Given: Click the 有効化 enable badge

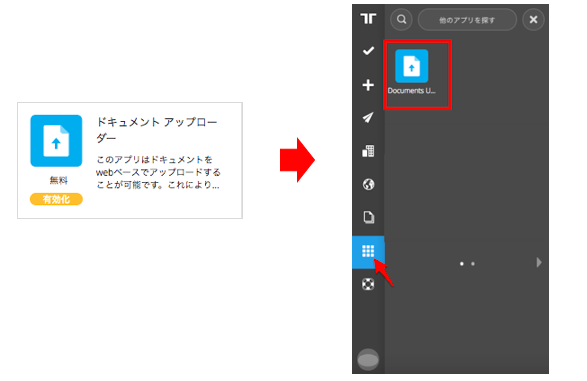Looking at the screenshot, I should pos(56,199).
